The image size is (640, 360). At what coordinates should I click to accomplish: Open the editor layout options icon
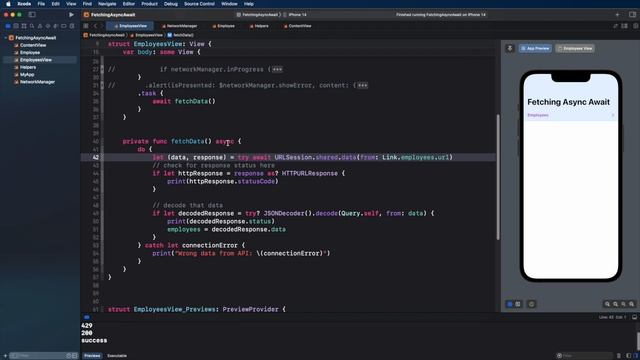[x=624, y=26]
